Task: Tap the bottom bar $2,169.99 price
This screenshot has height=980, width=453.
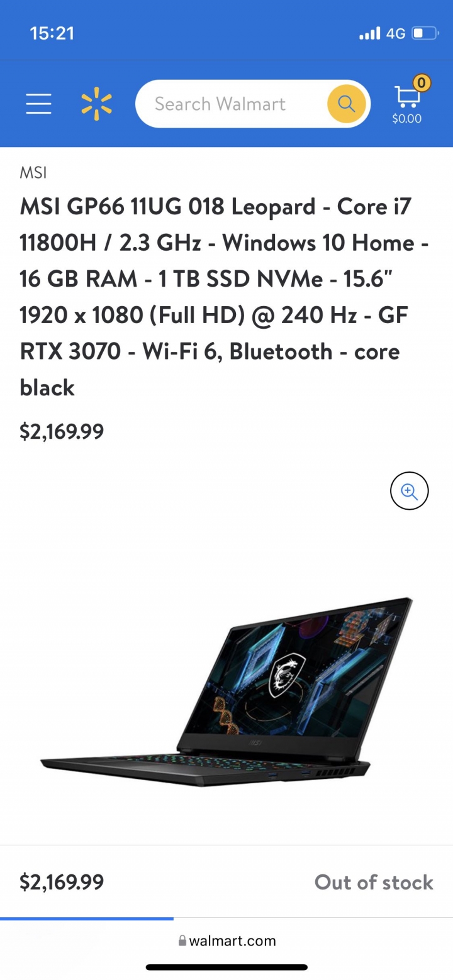Action: tap(62, 882)
